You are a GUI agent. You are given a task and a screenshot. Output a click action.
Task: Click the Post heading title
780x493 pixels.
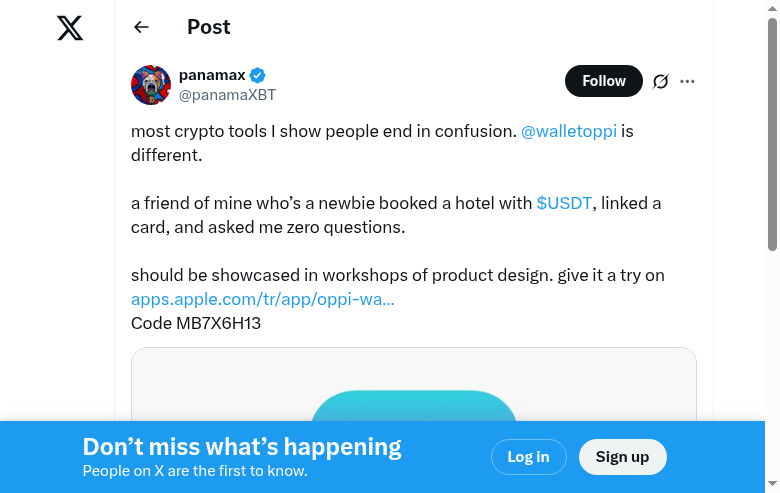(x=209, y=28)
